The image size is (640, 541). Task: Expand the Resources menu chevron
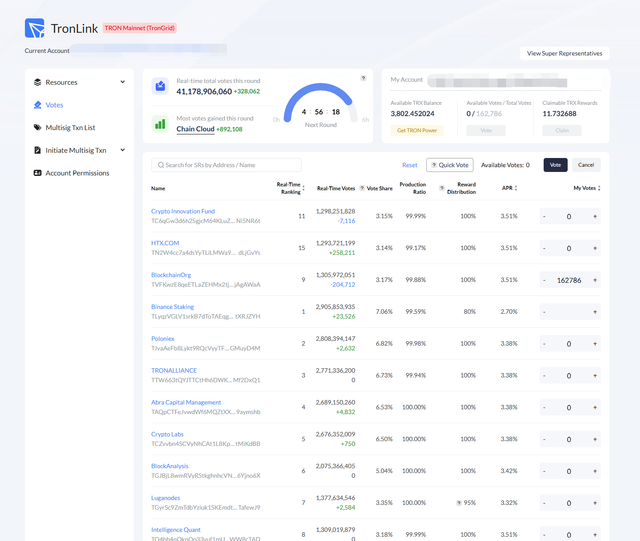122,82
